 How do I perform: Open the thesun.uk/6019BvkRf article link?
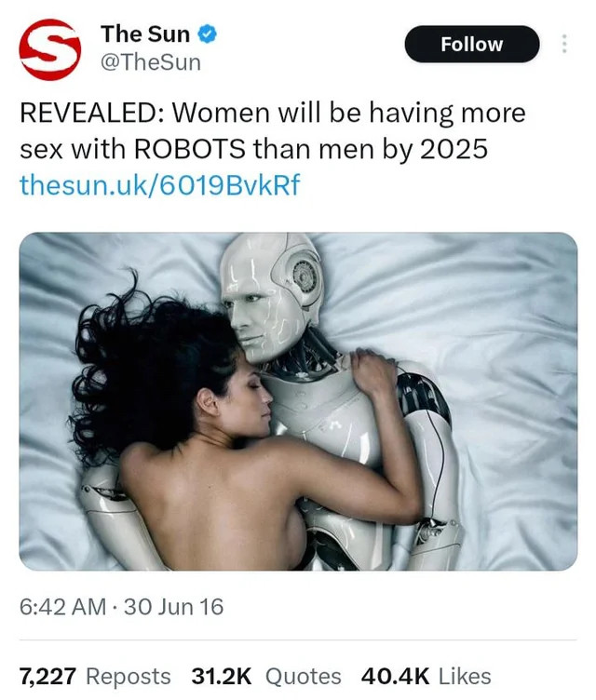(160, 185)
